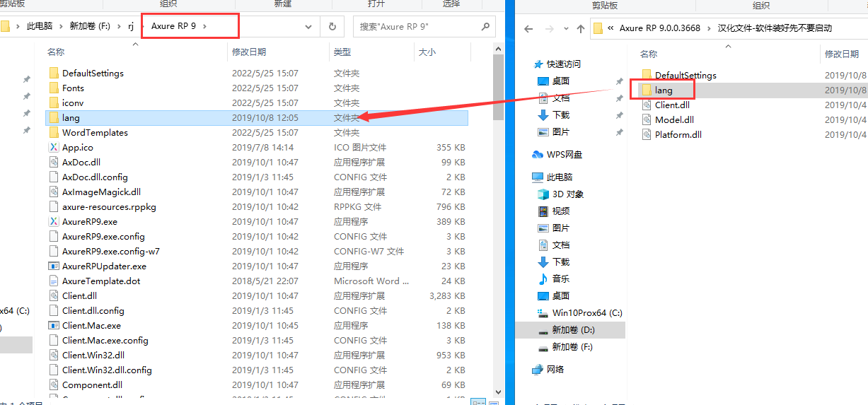Image resolution: width=868 pixels, height=405 pixels.
Task: Select the AxureRP9.exe application icon
Action: coord(54,222)
